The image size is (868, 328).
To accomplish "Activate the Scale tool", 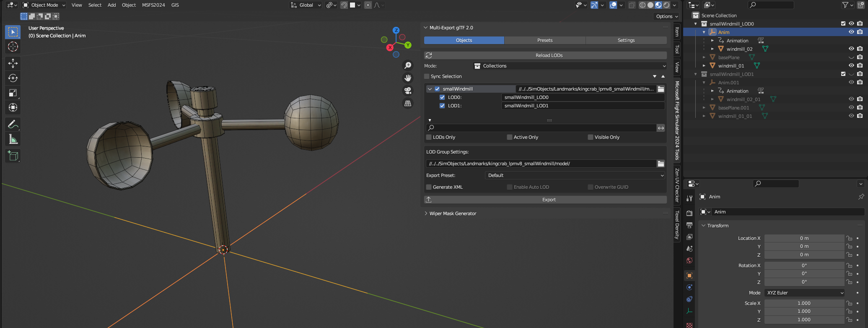I will coord(13,93).
